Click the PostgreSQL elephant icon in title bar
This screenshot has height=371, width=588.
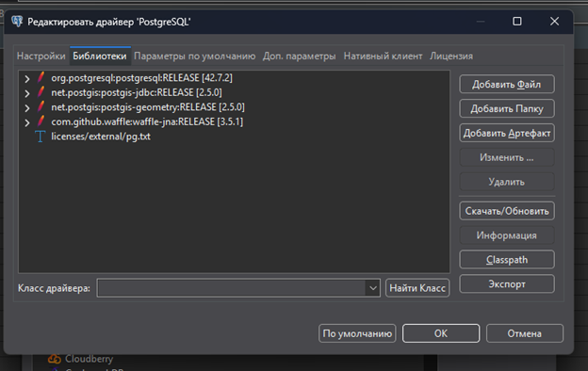point(17,22)
